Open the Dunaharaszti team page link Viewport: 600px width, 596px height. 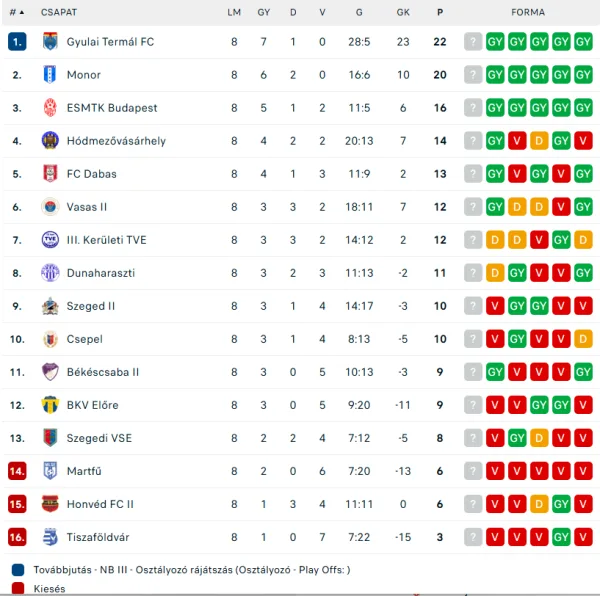click(x=101, y=273)
